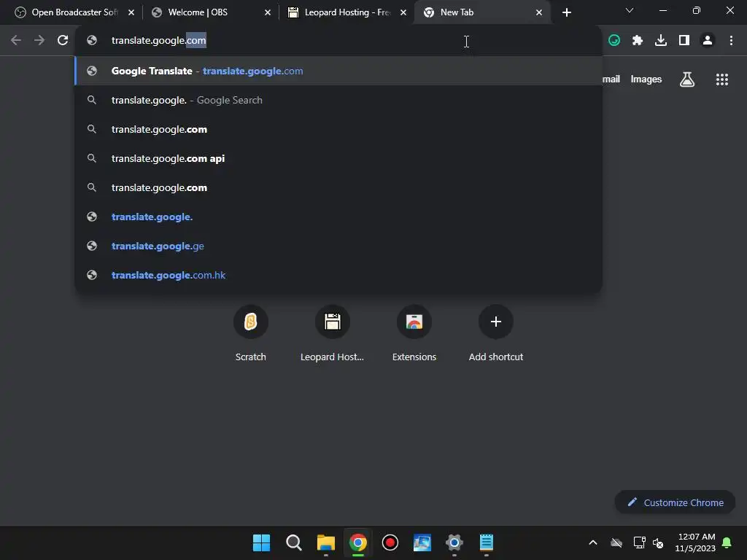This screenshot has width=747, height=560.
Task: Open the taskbar Search magnifier
Action: (293, 542)
